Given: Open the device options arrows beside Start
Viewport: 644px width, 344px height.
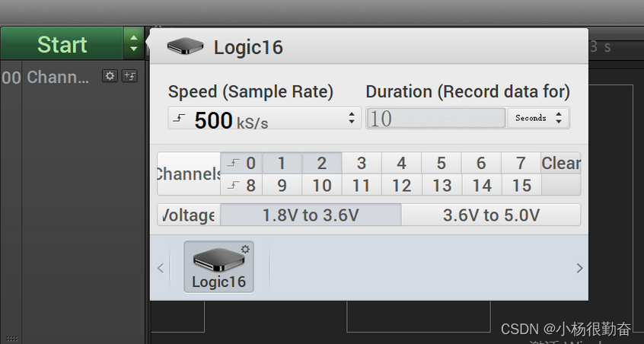Looking at the screenshot, I should 133,43.
